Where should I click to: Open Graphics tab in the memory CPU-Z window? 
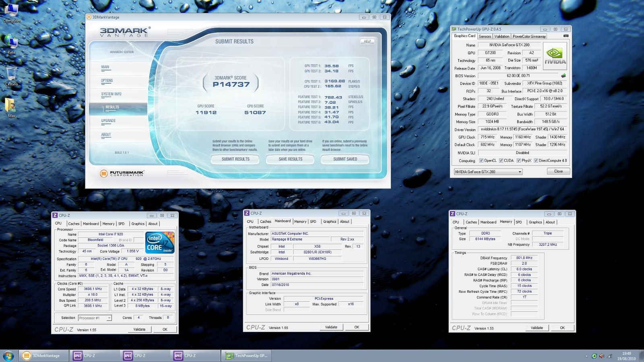(x=535, y=222)
